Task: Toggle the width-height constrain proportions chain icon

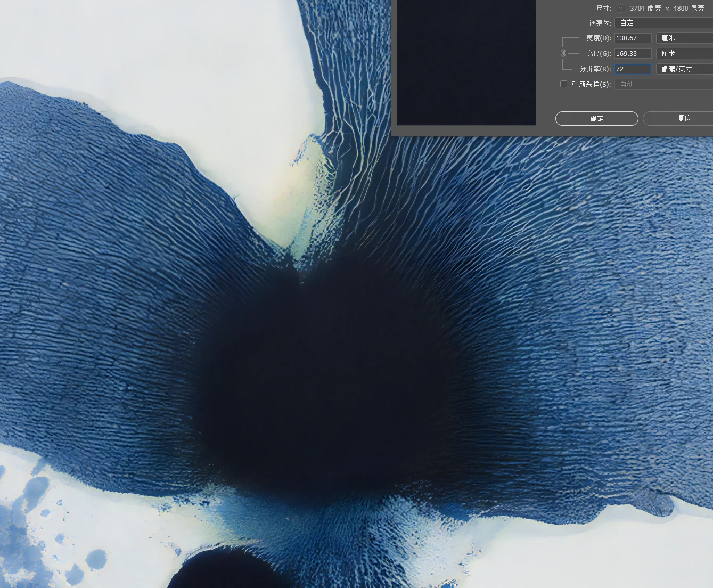Action: coord(563,53)
